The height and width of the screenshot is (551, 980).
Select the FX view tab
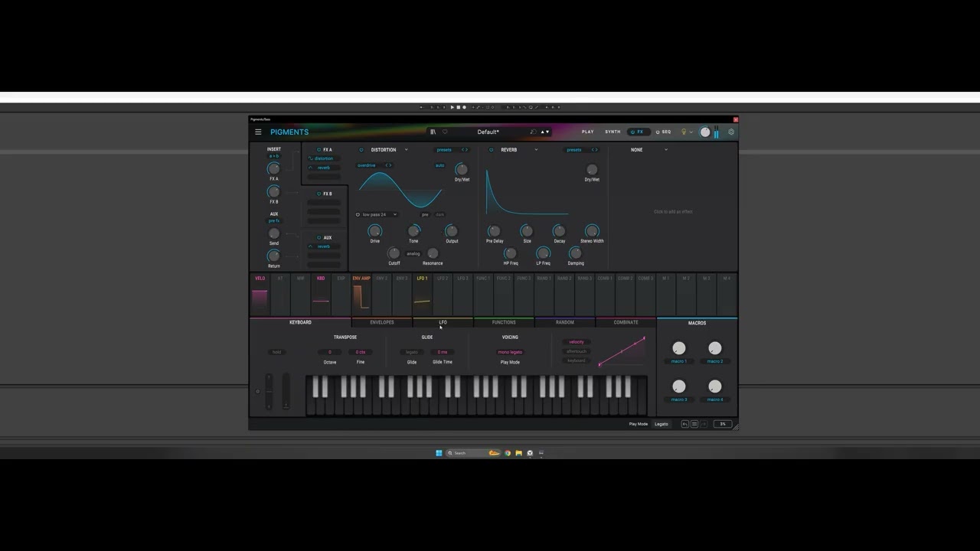coord(639,132)
